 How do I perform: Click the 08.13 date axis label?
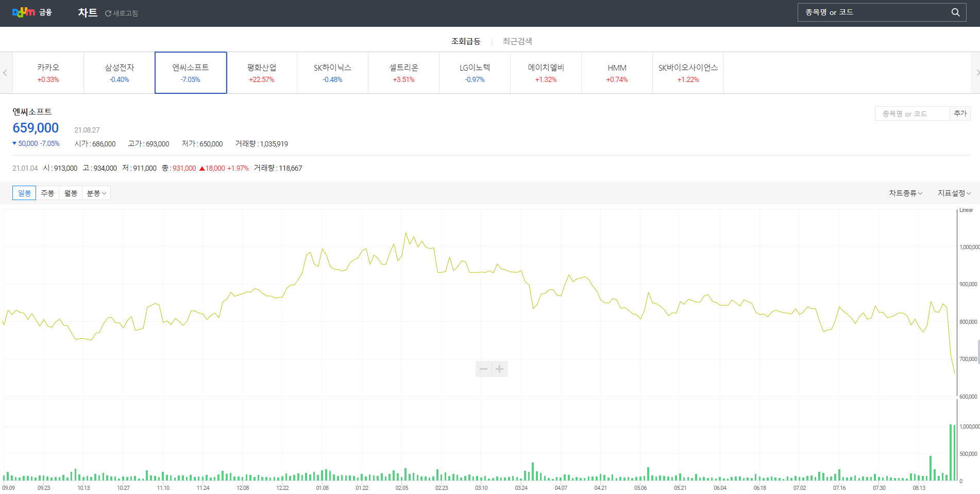point(919,488)
